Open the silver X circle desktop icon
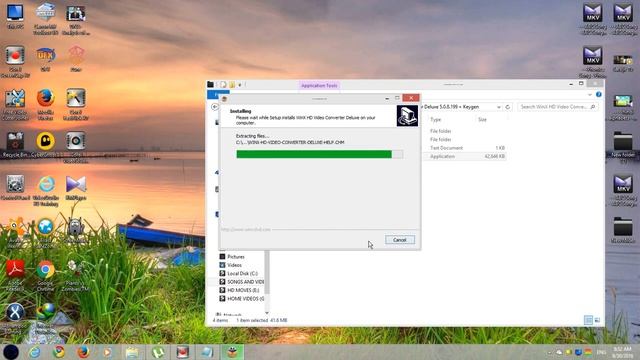640x360 pixels. pyautogui.click(x=15, y=318)
